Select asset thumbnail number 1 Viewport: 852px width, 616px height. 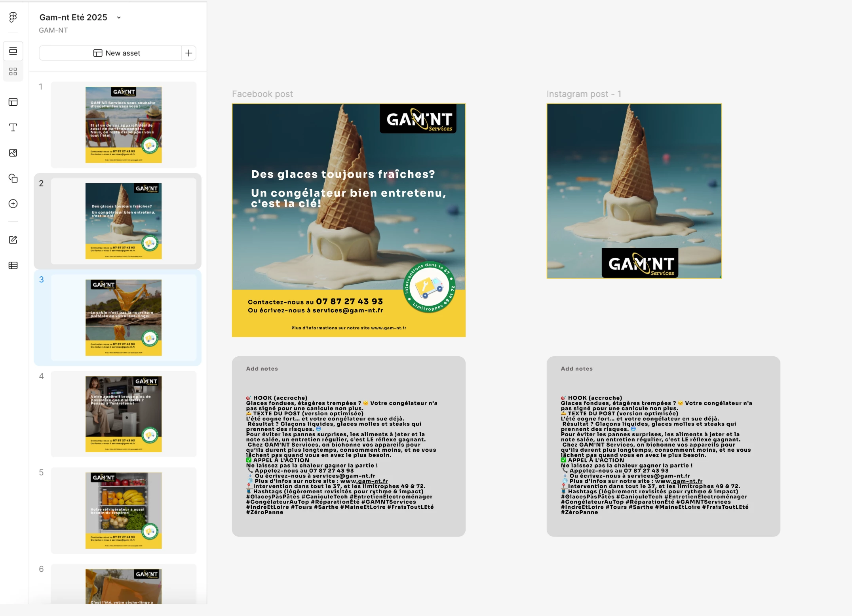(x=124, y=125)
